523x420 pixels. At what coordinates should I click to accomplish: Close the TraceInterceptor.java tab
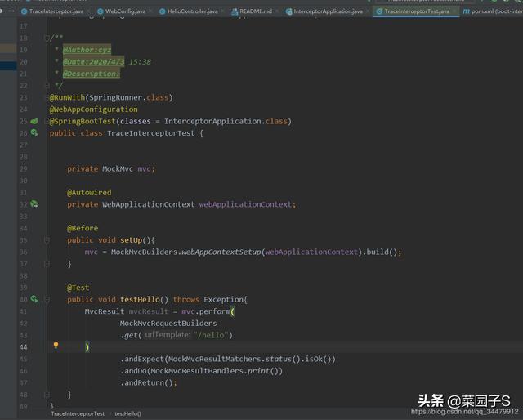[x=88, y=11]
